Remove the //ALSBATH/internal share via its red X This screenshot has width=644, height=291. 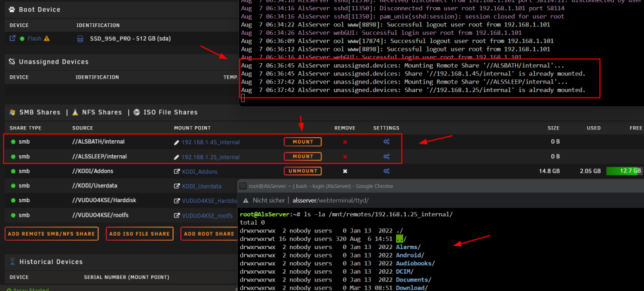pyautogui.click(x=345, y=142)
